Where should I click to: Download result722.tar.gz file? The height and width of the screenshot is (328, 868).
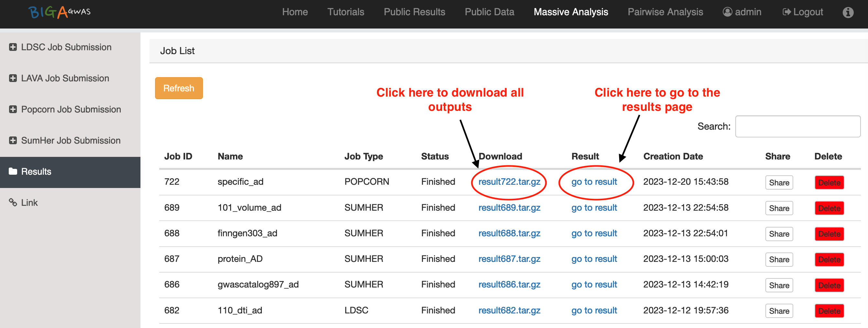pos(509,182)
